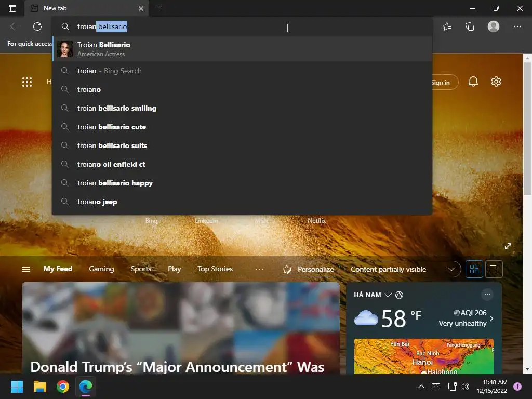Open the notifications bell icon

click(x=473, y=82)
